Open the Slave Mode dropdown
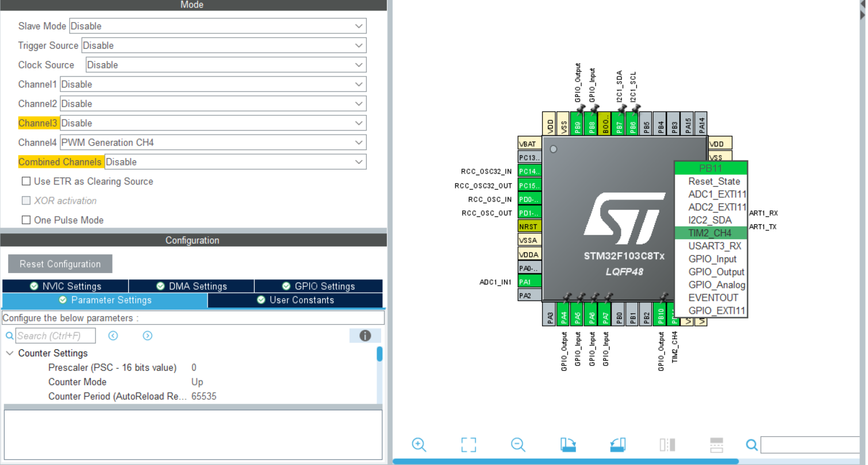Screen dimensions: 868x465 [x=218, y=26]
